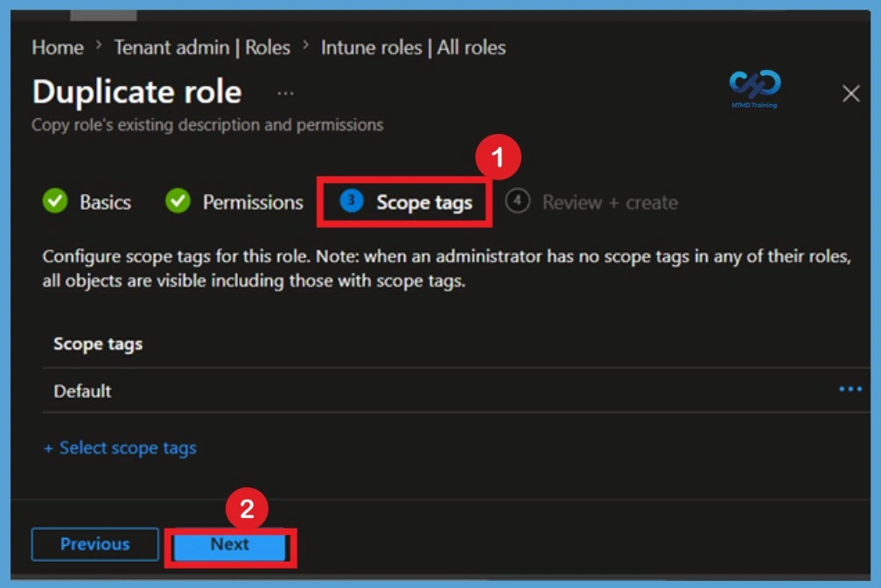
Task: Switch to the Basics step tab
Action: coord(87,202)
